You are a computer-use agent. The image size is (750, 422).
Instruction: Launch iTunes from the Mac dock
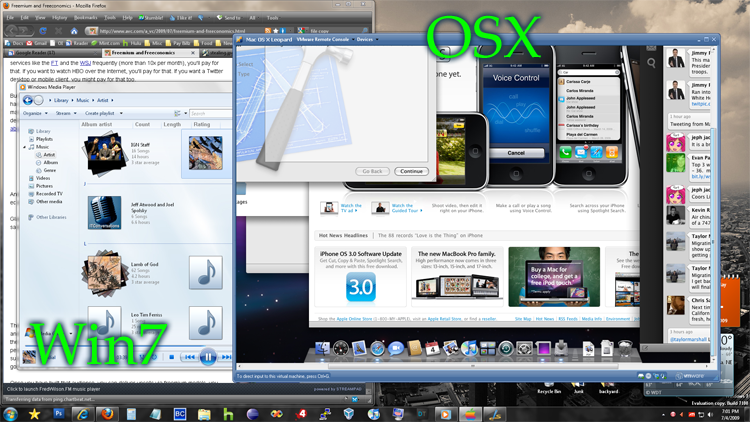(469, 348)
